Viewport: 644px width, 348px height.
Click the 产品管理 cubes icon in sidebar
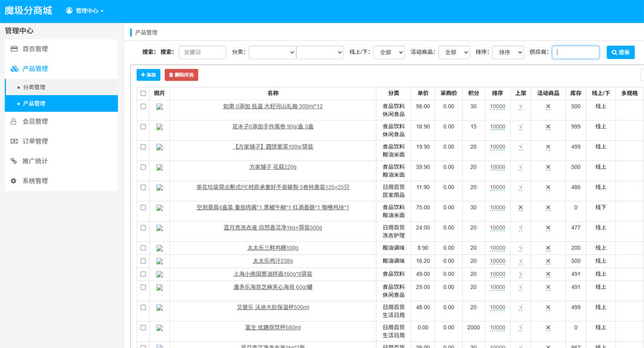(x=14, y=69)
